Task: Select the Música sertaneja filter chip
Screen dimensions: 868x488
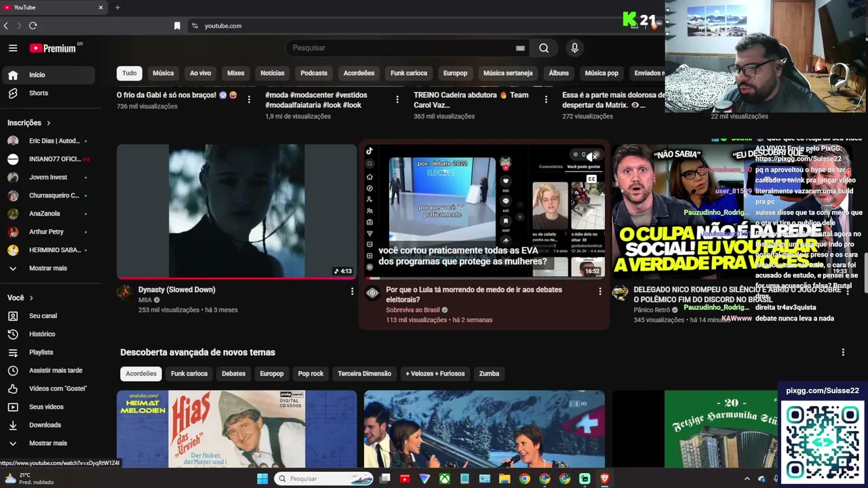Action: [x=508, y=73]
